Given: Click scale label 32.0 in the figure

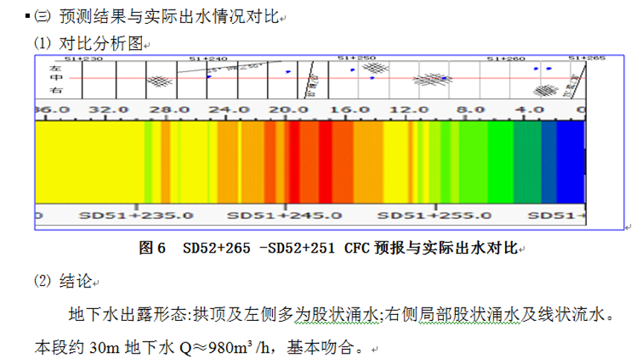Looking at the screenshot, I should click(x=109, y=110).
